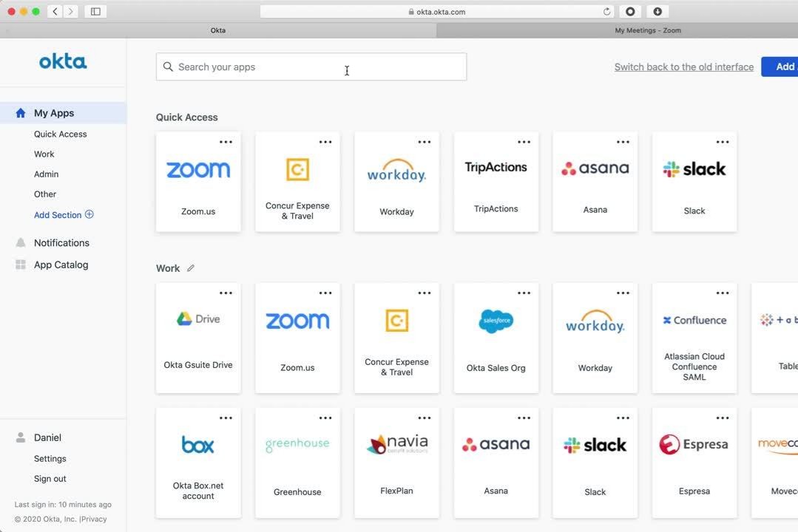Open the Okta Box.net account app
The width and height of the screenshot is (798, 532).
198,463
